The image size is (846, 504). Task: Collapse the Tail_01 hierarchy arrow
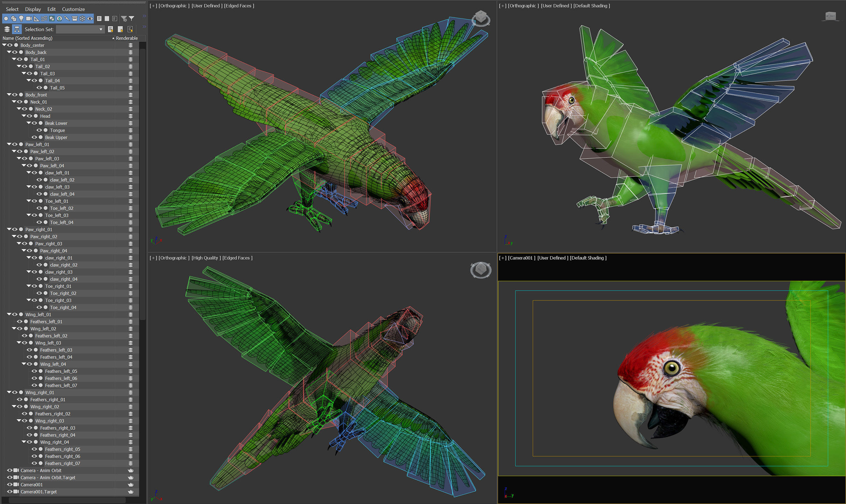(x=14, y=59)
